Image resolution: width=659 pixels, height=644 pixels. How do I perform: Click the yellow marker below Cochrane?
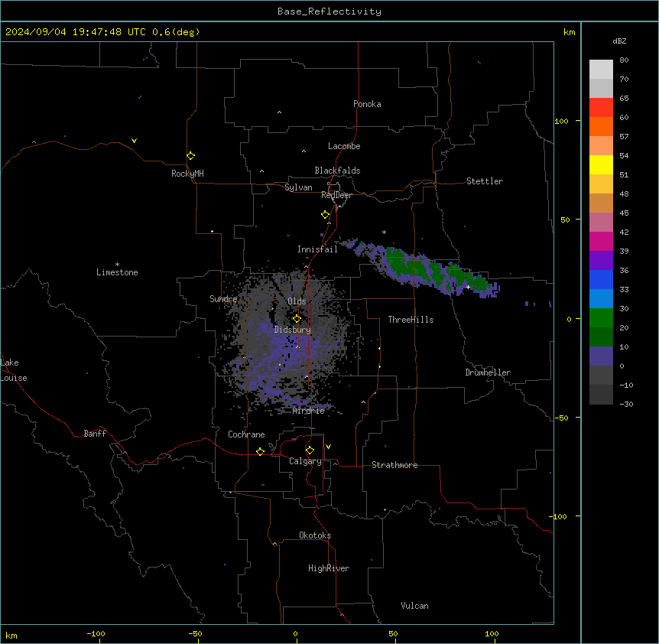tap(260, 451)
